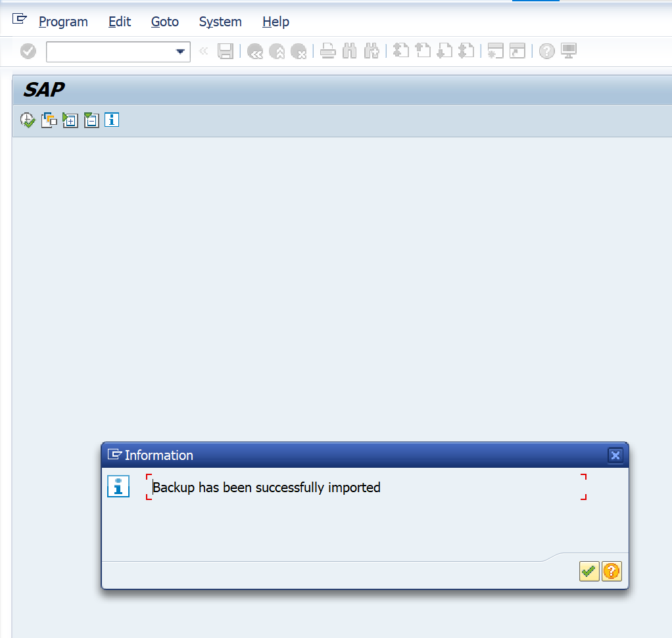Click the Save diskette icon
Viewport: 672px width, 638px height.
226,51
